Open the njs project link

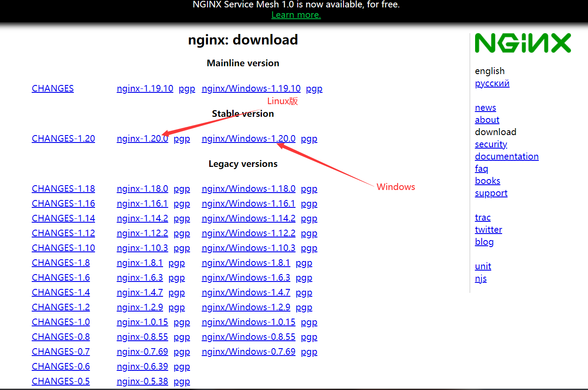point(481,278)
